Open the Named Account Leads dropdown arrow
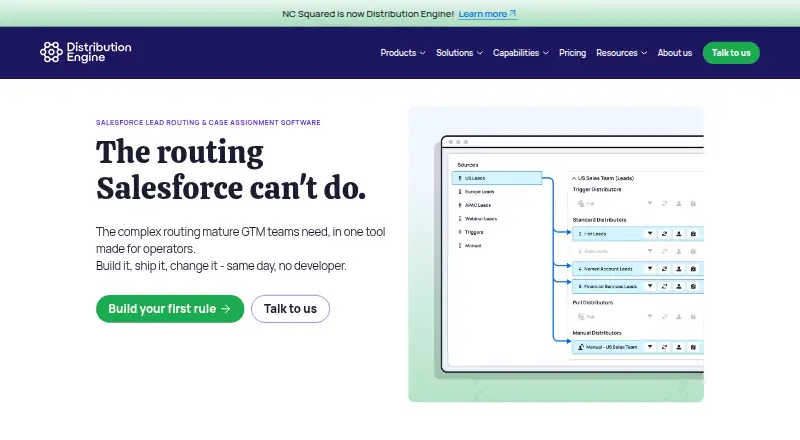The height and width of the screenshot is (440, 800). [650, 268]
